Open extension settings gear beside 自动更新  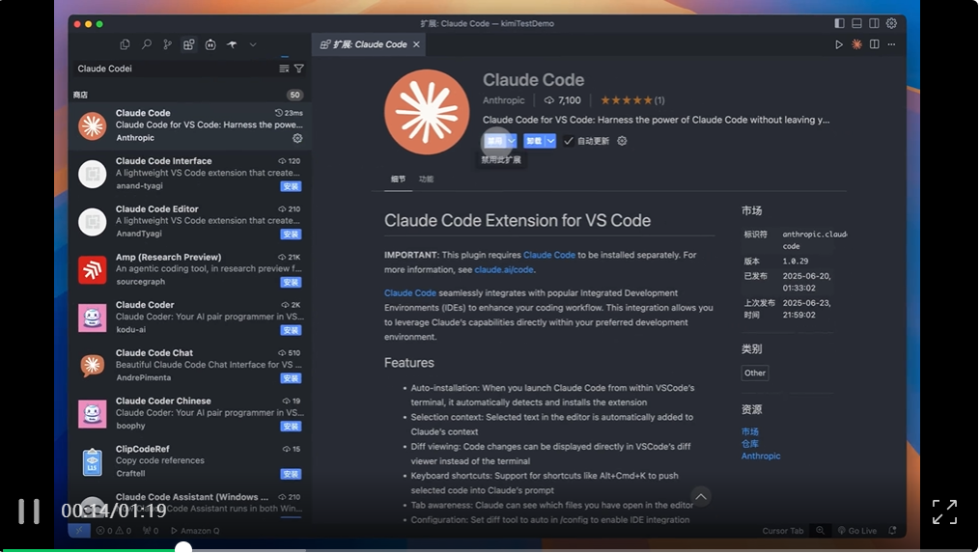[x=622, y=141]
